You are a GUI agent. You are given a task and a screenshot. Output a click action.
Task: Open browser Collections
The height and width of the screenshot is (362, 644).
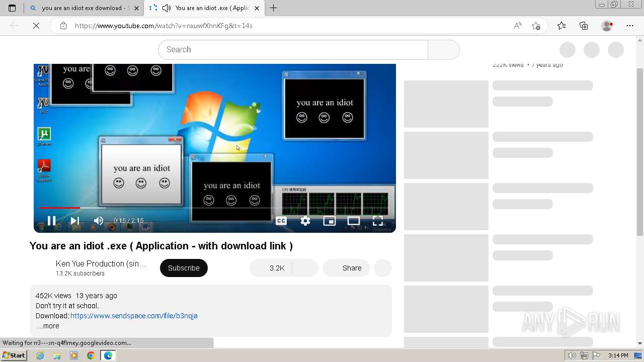pos(584,26)
